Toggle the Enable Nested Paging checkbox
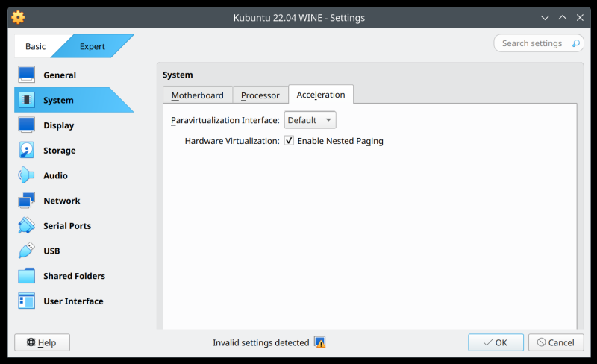597x364 pixels. [289, 140]
